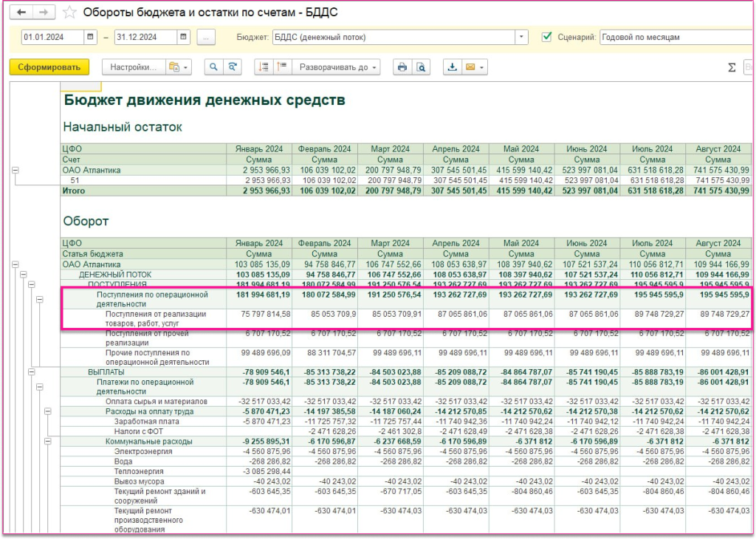
Task: Click the start date field 01.01.2024
Action: pyautogui.click(x=52, y=37)
